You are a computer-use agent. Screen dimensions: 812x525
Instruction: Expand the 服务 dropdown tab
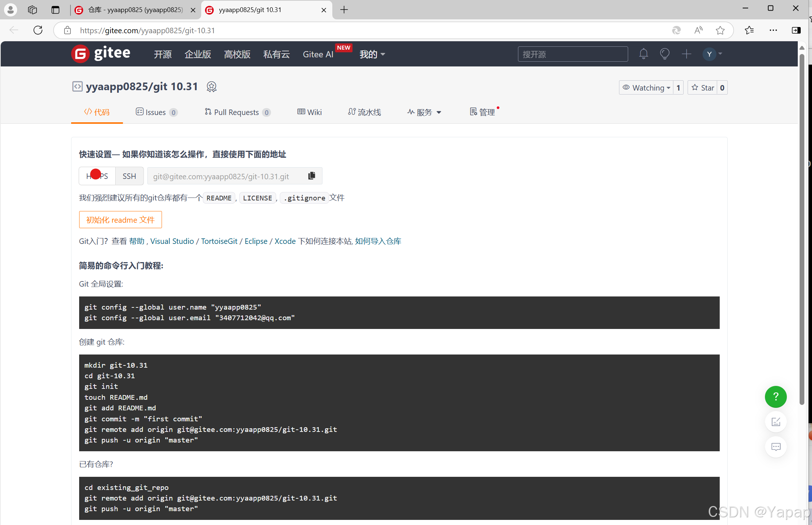coord(424,112)
